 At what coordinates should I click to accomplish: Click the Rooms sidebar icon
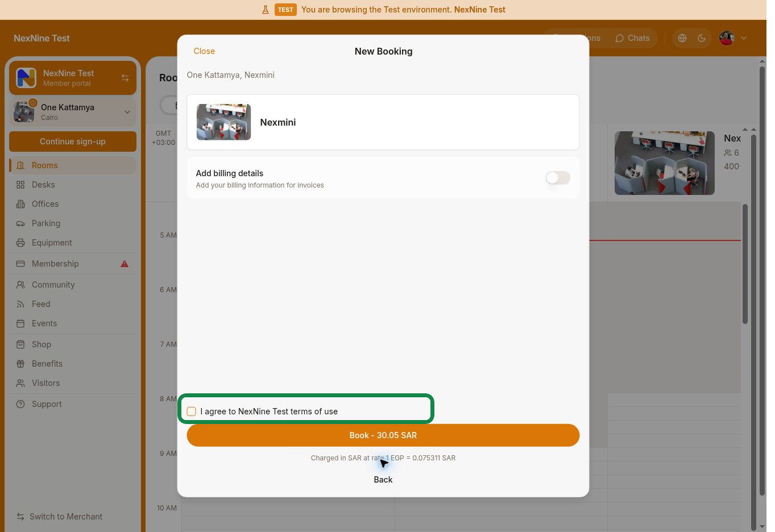point(20,165)
